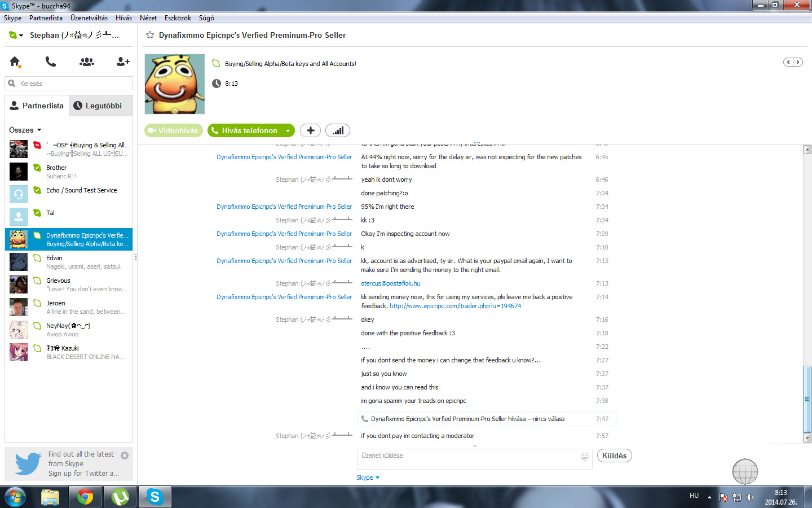Open the emoticon picker in the message box

pyautogui.click(x=585, y=457)
